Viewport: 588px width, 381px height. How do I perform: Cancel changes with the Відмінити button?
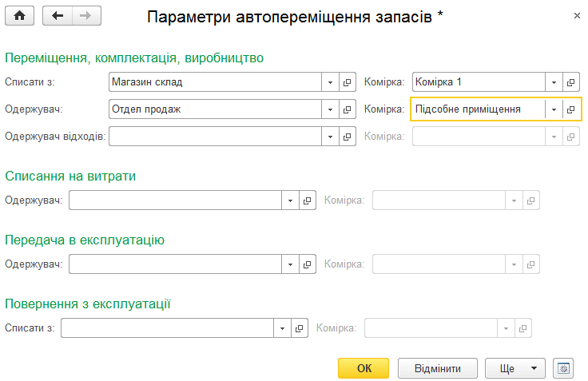pos(438,368)
